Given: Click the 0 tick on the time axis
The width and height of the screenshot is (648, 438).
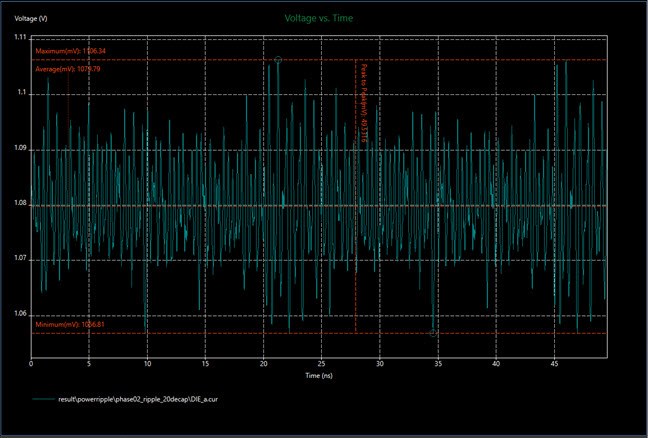Looking at the screenshot, I should coord(31,364).
